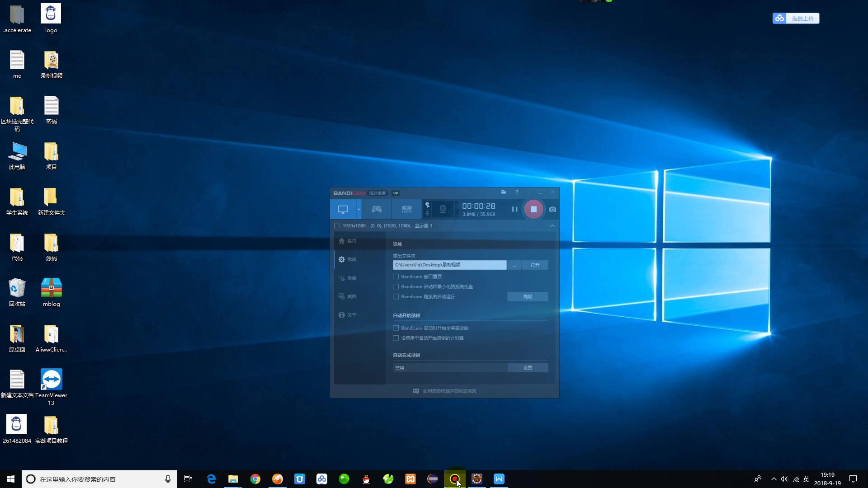The width and height of the screenshot is (868, 488).
Task: Open Google Chrome from taskbar
Action: pyautogui.click(x=255, y=479)
